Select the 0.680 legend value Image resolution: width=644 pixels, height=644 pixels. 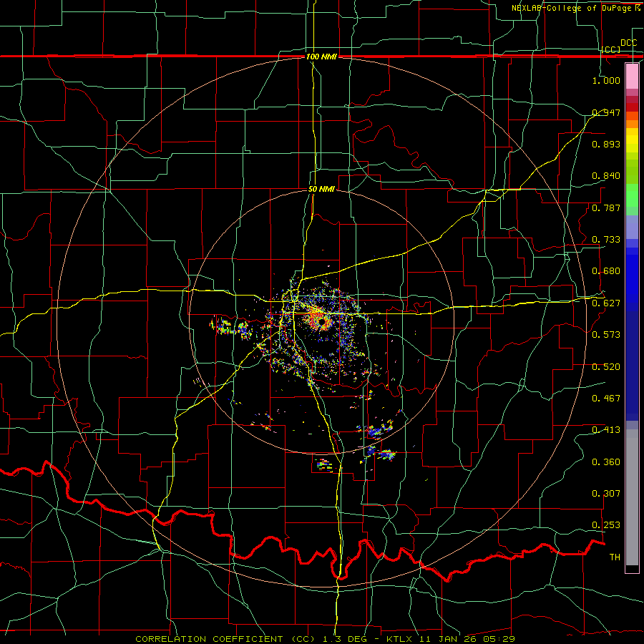point(606,271)
